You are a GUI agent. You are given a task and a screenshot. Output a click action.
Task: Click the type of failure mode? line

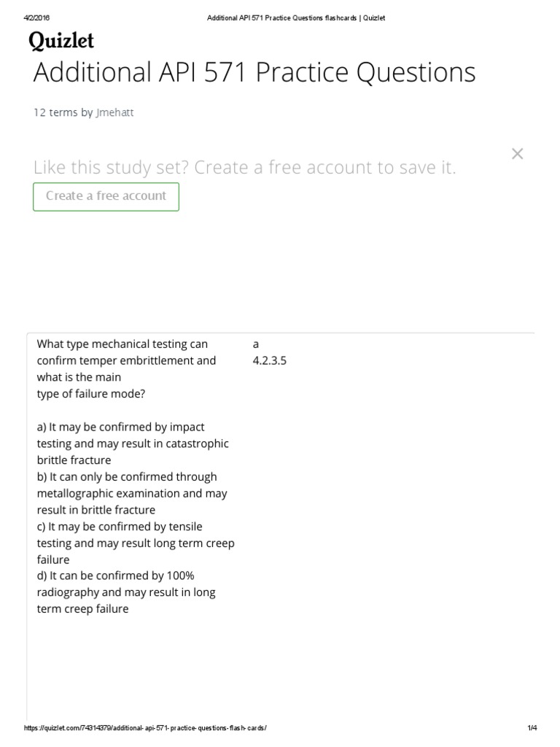(x=90, y=394)
